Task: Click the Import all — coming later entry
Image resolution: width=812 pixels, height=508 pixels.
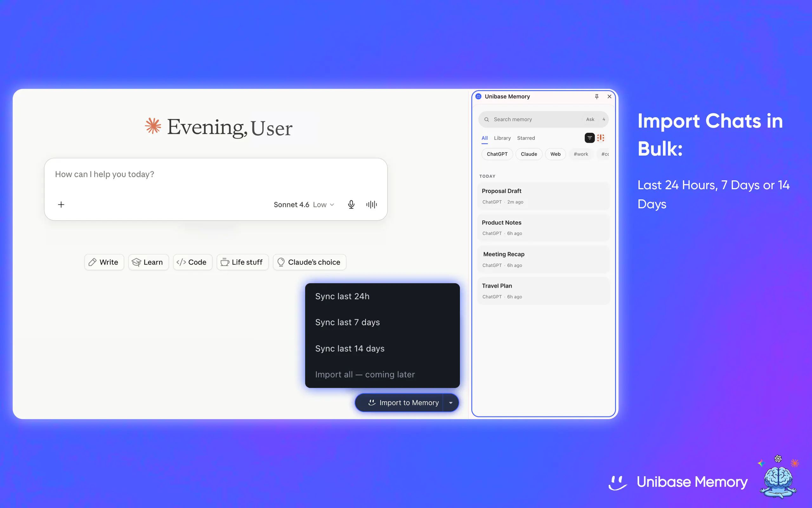Action: (382, 374)
